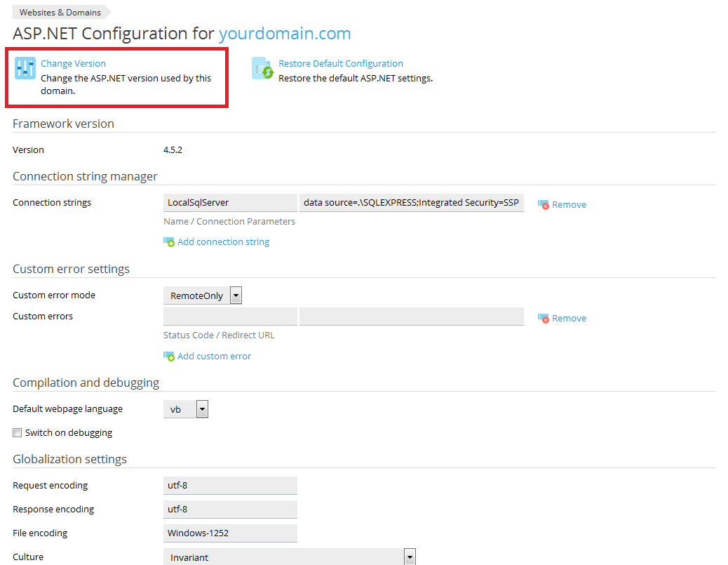This screenshot has height=565, width=728.
Task: Enable the Switch on debugging checkbox
Action: [17, 432]
